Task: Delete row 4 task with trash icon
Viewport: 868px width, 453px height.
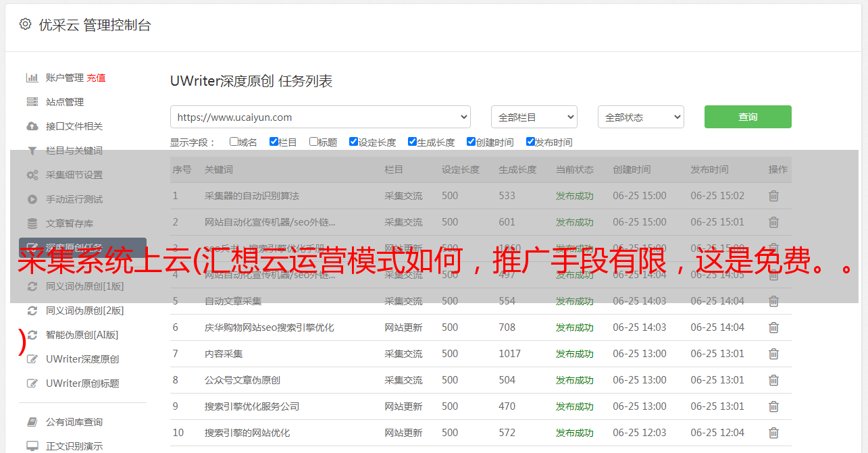Action: (774, 275)
